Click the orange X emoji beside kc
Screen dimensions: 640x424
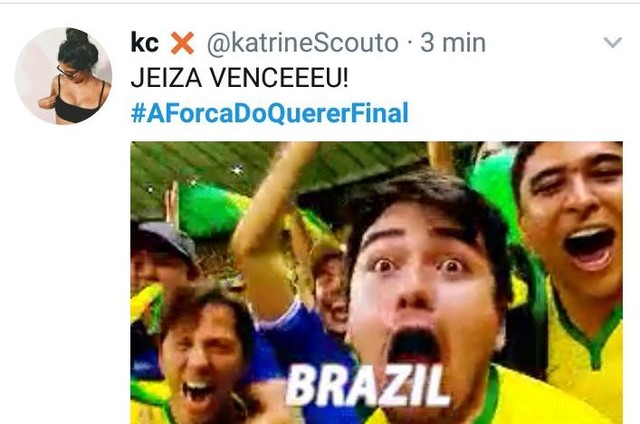pyautogui.click(x=182, y=43)
